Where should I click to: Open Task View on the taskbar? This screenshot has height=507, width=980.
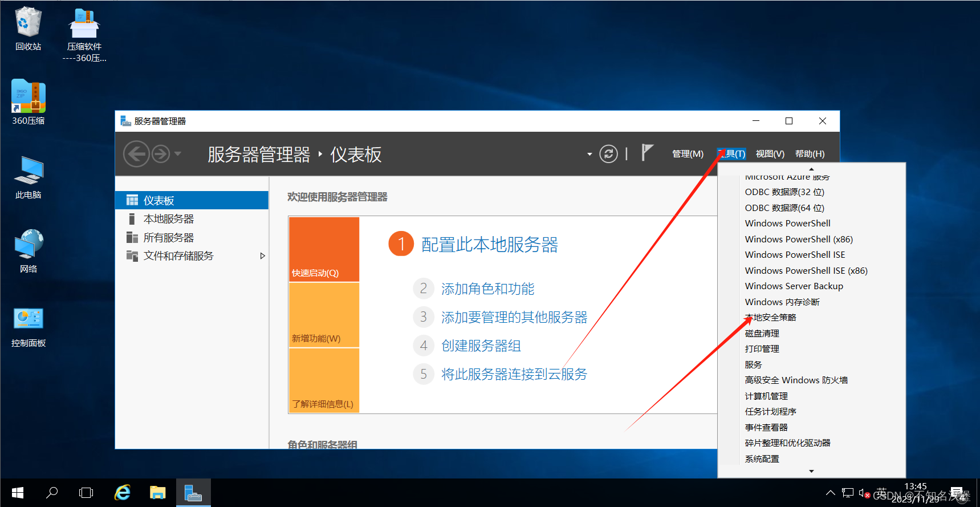pos(86,493)
